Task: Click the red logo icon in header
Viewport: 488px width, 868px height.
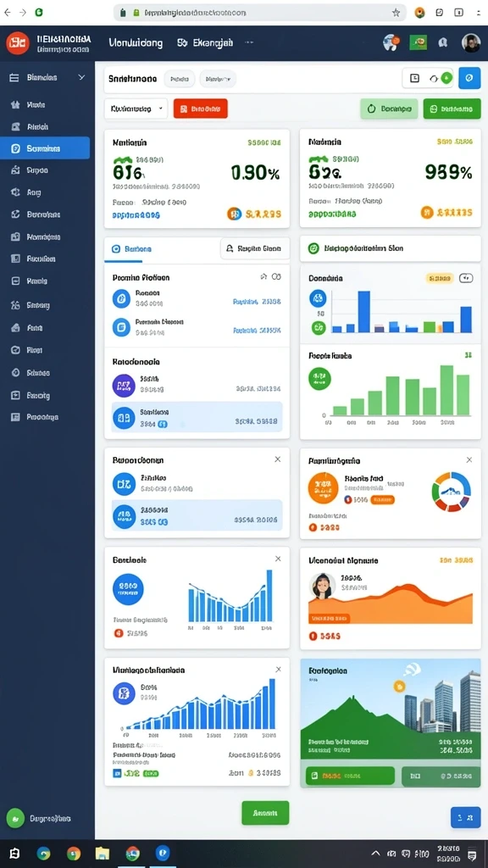Action: [17, 43]
